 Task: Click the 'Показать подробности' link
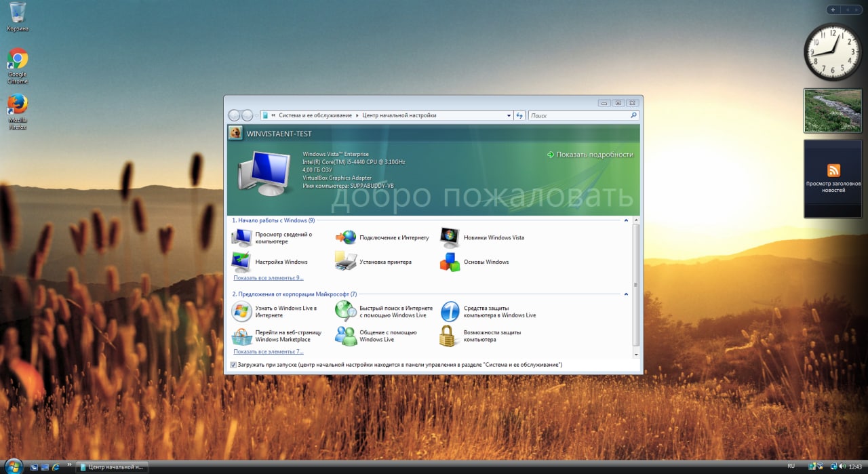pos(590,155)
